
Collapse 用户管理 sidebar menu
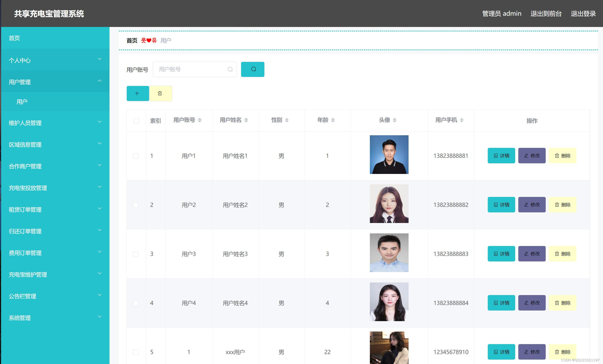point(55,81)
